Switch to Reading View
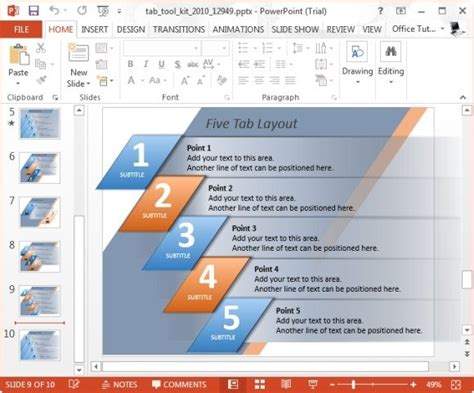 (x=286, y=384)
